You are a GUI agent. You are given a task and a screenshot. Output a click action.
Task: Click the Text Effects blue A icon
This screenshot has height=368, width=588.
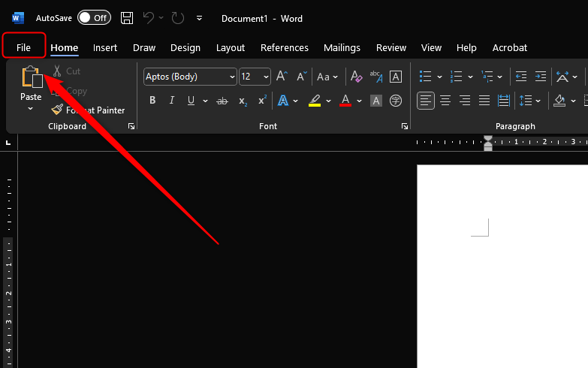pyautogui.click(x=283, y=101)
